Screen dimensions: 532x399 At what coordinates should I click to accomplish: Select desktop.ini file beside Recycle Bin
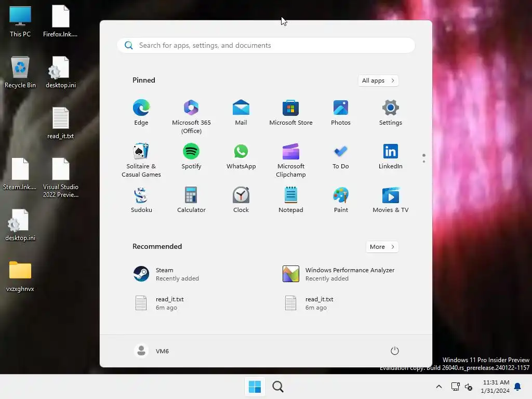click(60, 72)
